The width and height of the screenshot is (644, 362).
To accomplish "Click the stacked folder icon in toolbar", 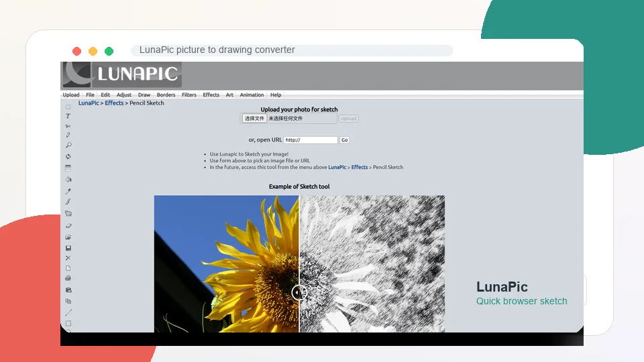I will (68, 213).
